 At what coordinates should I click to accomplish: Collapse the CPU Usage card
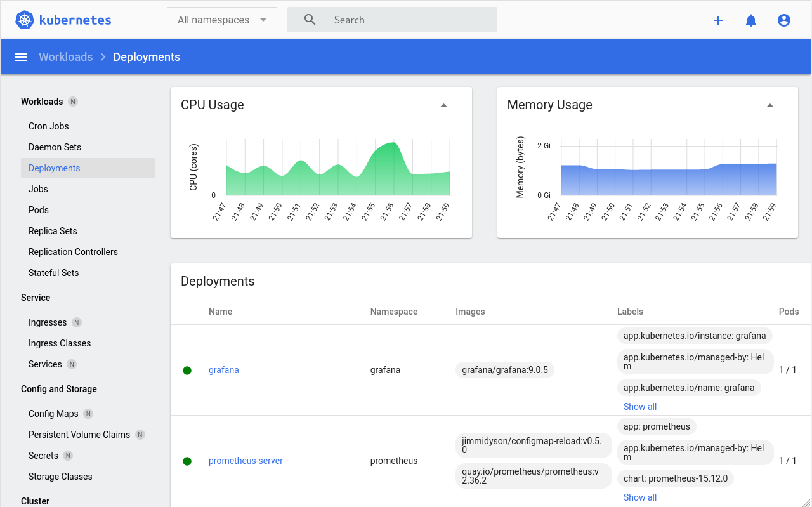click(x=444, y=105)
